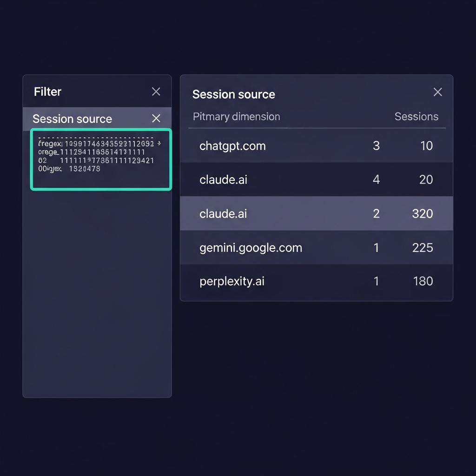476x476 pixels.
Task: Close the Filter panel
Action: (x=156, y=92)
